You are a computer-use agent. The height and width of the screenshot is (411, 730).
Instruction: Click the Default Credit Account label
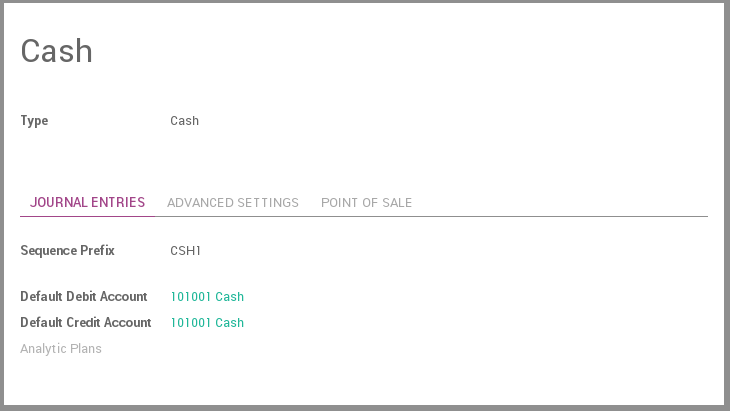(86, 323)
